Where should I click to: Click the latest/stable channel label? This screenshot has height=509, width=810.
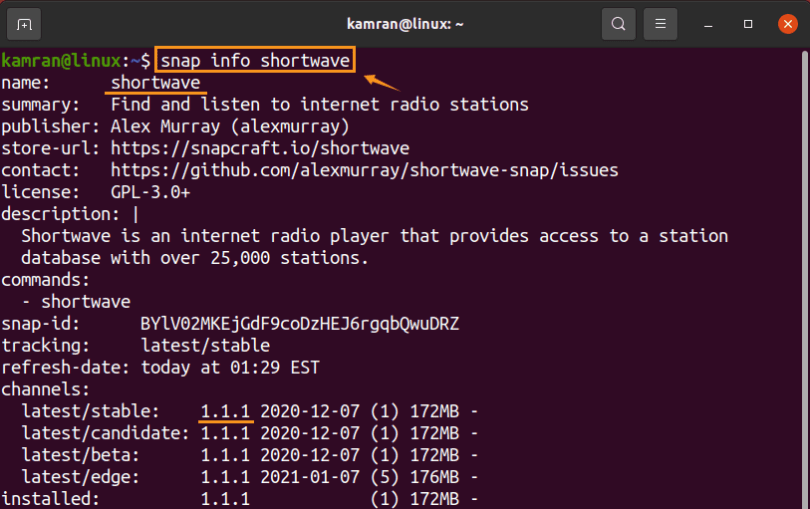[90, 411]
